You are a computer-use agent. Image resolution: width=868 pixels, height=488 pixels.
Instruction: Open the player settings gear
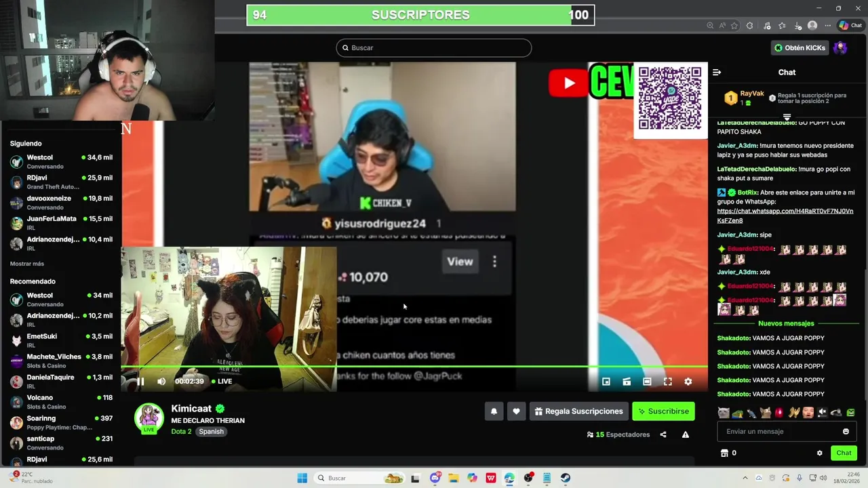[688, 382]
